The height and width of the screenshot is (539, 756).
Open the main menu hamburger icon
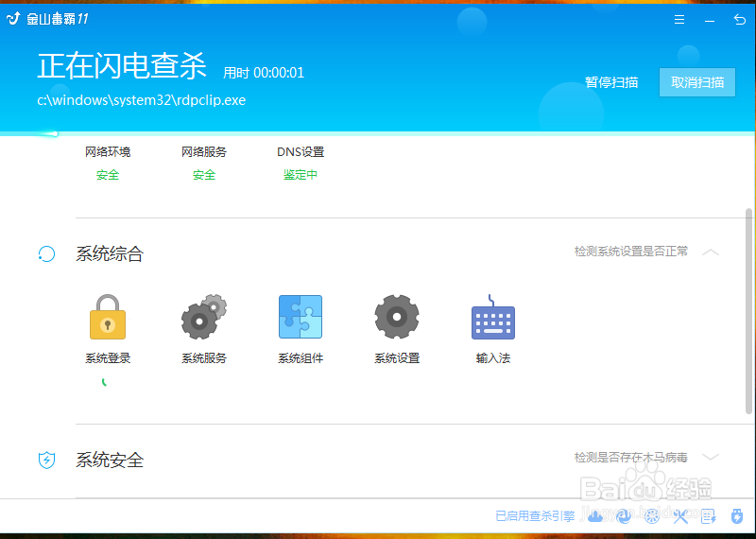(x=679, y=19)
